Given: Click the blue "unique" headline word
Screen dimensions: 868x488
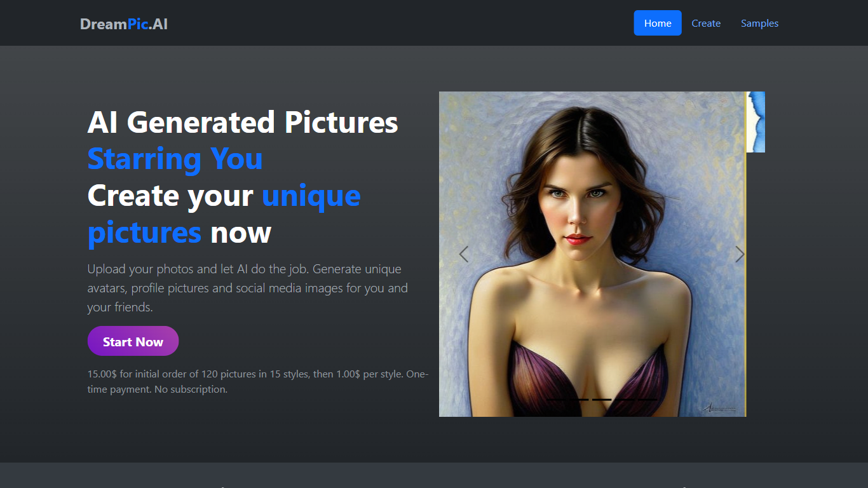Looking at the screenshot, I should point(311,196).
